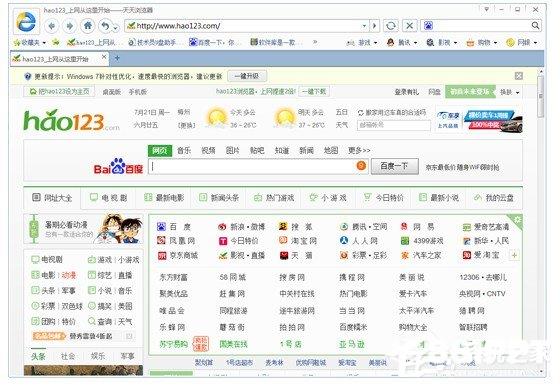Open the 京东商城 site link
The image size is (560, 386).
coord(178,256)
